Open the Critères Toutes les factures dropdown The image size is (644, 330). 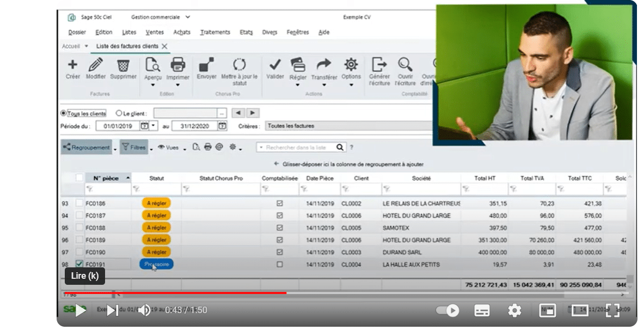coord(348,126)
